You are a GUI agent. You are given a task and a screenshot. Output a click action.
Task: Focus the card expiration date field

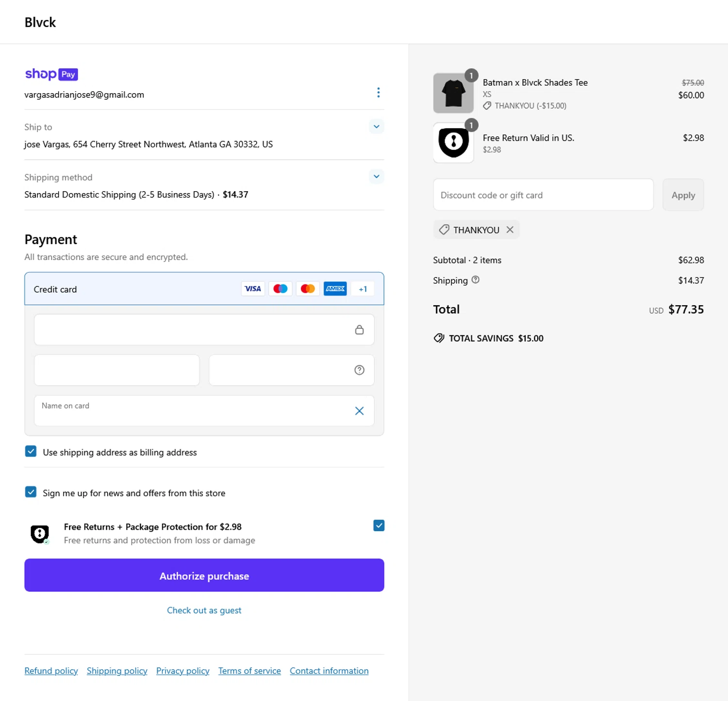coord(117,370)
